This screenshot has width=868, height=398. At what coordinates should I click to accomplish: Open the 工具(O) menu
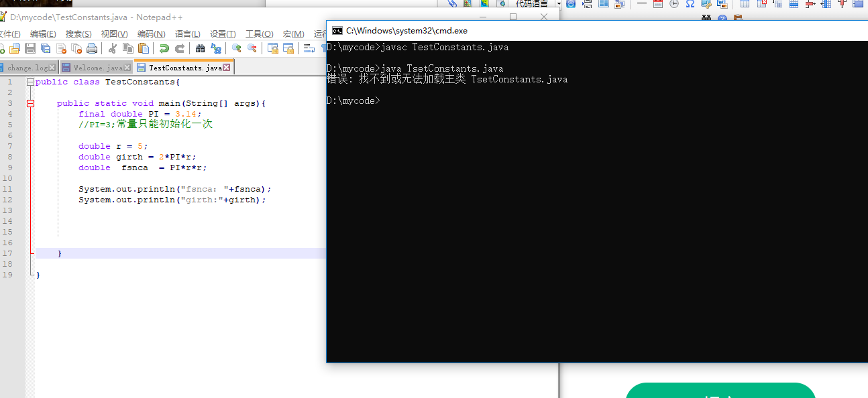click(259, 34)
